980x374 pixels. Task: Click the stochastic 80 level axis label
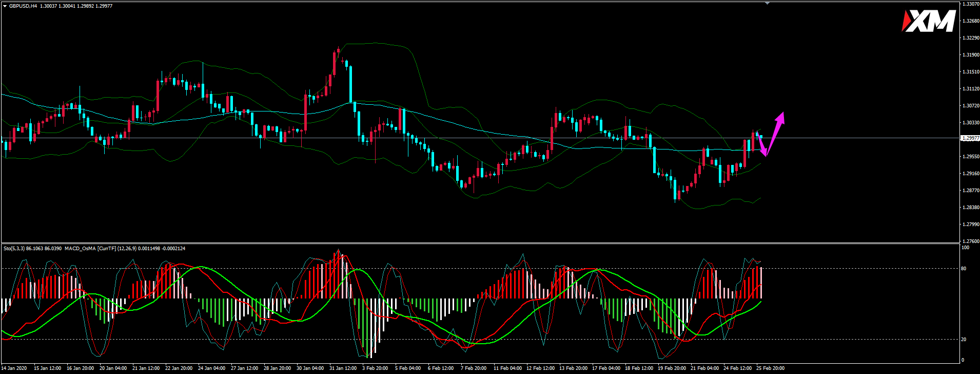coord(964,269)
